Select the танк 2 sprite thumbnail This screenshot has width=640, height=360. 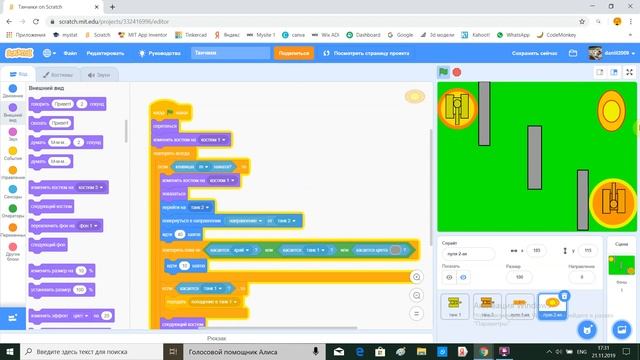487,306
